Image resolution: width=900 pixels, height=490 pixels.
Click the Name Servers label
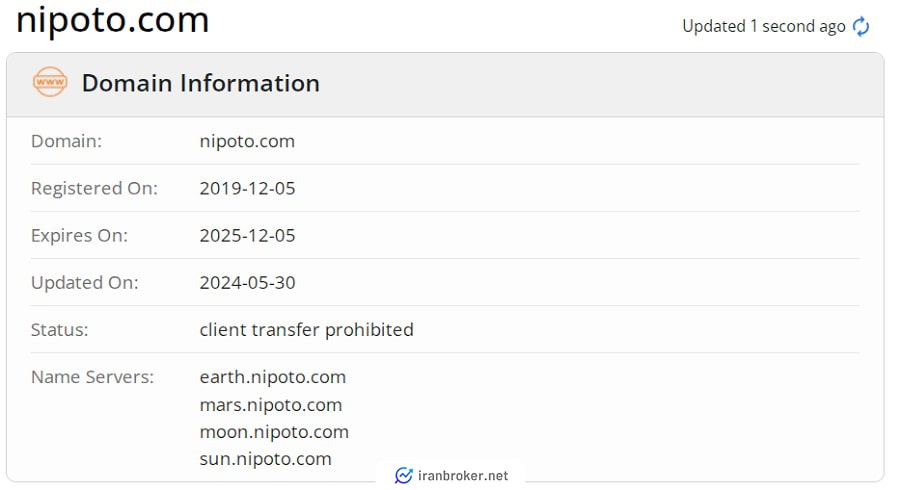point(92,377)
